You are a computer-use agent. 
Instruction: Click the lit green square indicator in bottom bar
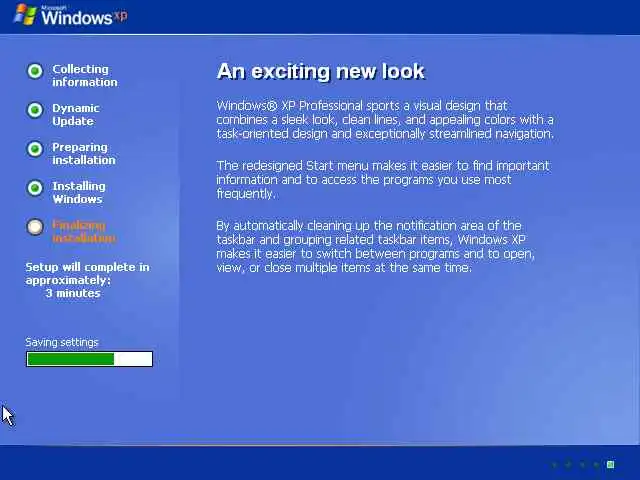tap(611, 464)
